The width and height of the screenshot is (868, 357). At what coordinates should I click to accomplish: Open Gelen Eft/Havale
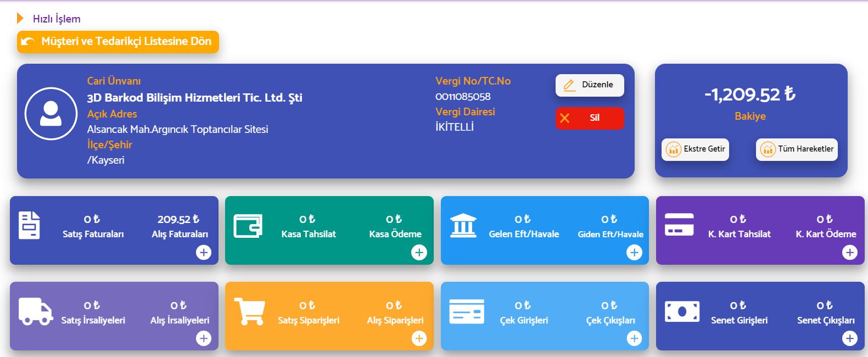tap(524, 226)
